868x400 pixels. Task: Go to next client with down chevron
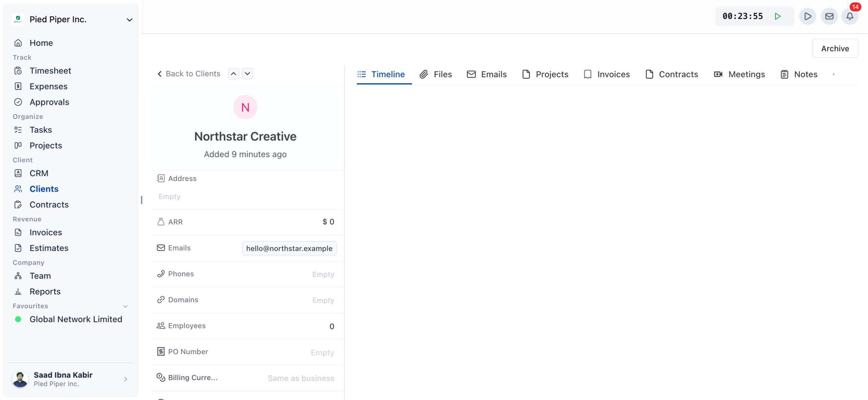pyautogui.click(x=248, y=74)
